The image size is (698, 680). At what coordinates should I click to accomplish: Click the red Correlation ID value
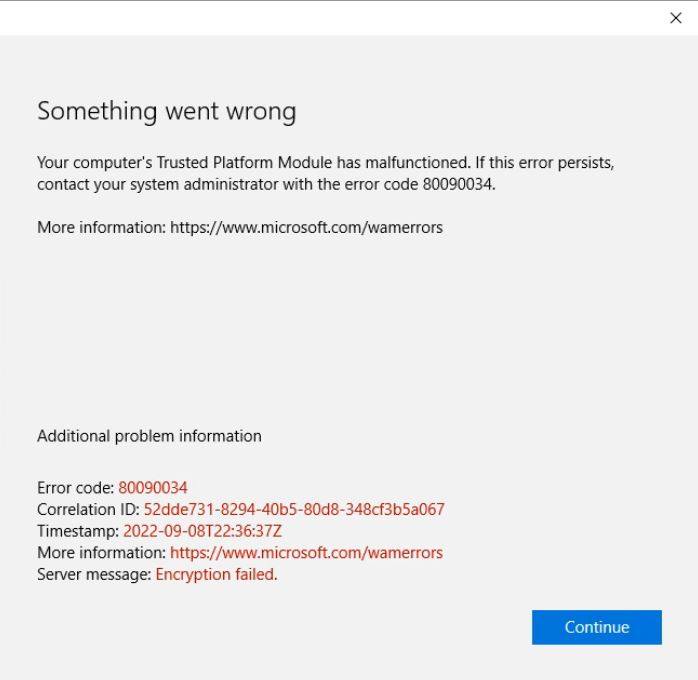pos(294,509)
